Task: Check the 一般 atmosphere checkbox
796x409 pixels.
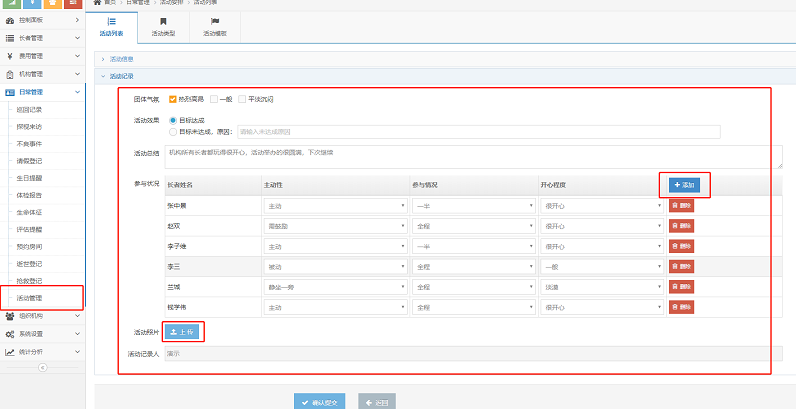Action: tap(213, 99)
